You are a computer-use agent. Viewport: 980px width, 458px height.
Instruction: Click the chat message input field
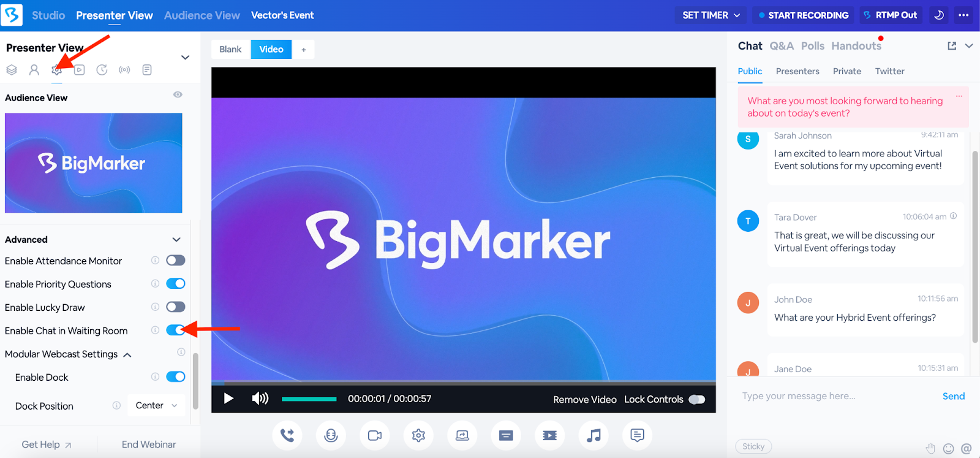click(x=838, y=396)
